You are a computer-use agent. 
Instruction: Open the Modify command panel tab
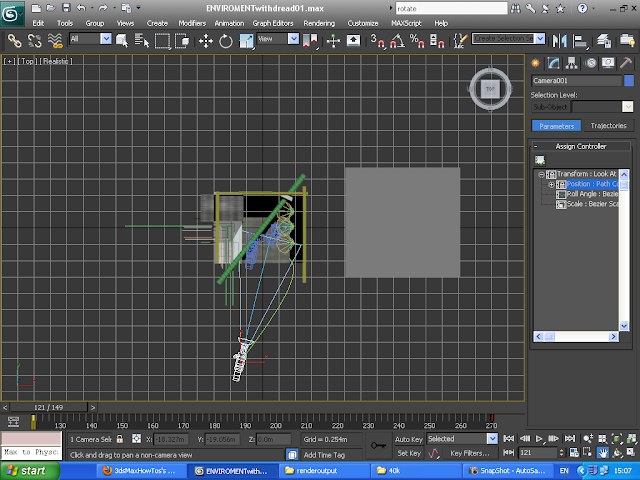click(554, 62)
